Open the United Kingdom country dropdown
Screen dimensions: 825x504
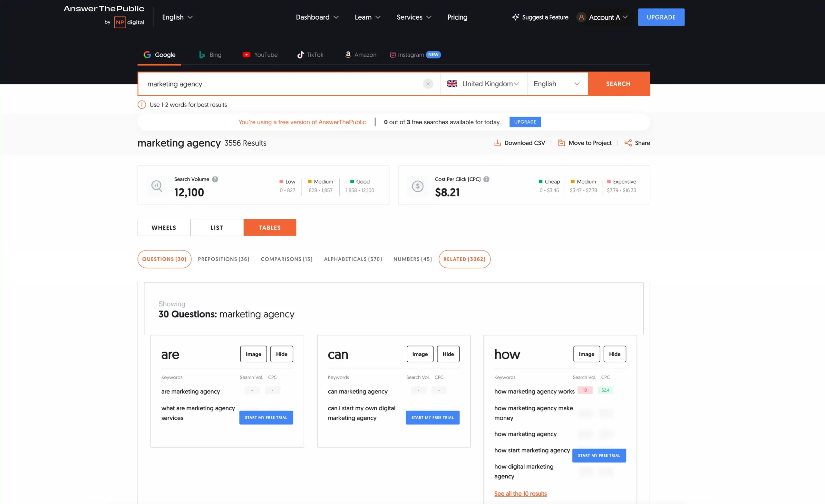coord(483,84)
